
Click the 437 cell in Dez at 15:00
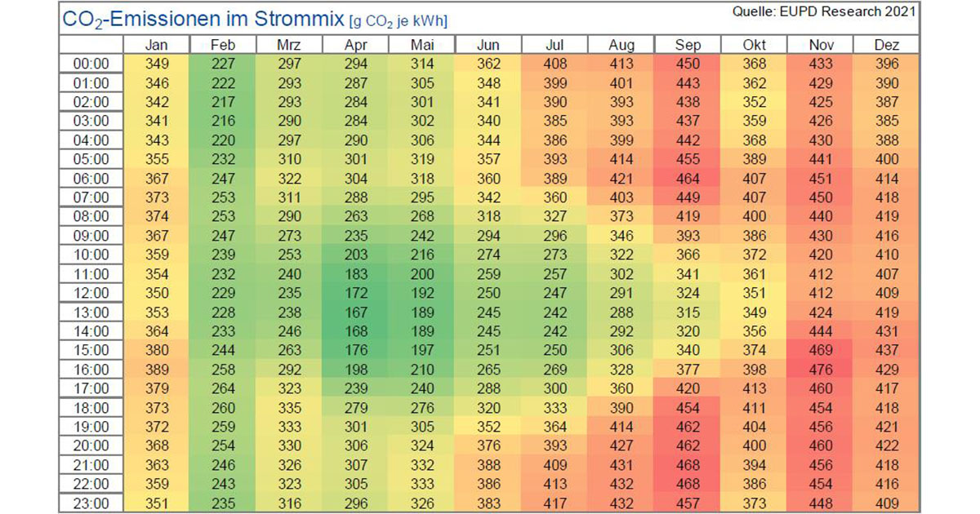point(886,350)
